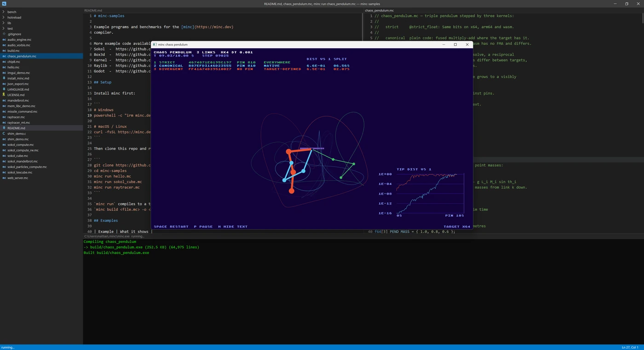Click the file icon beside chip8.mc
This screenshot has width=644, height=350.
[4, 62]
